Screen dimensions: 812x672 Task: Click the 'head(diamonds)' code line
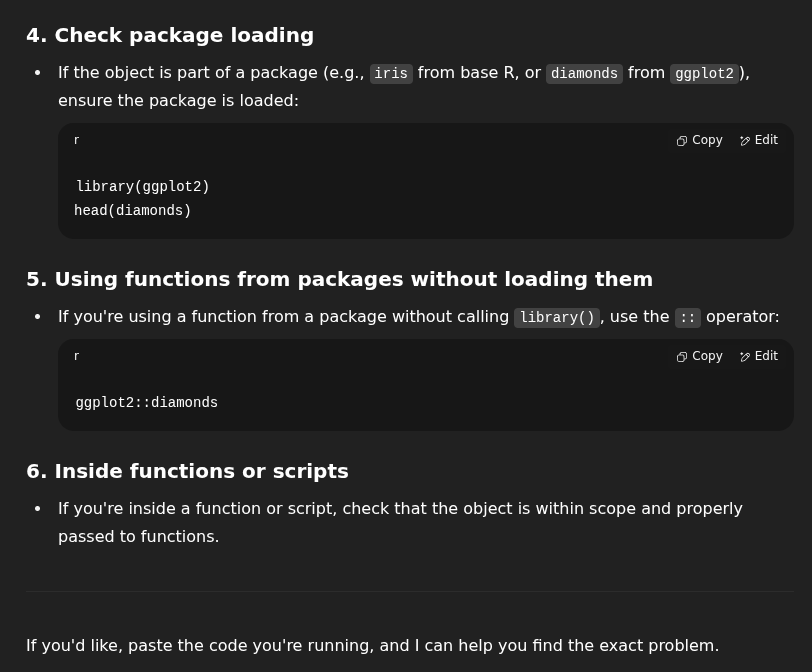[x=132, y=211]
